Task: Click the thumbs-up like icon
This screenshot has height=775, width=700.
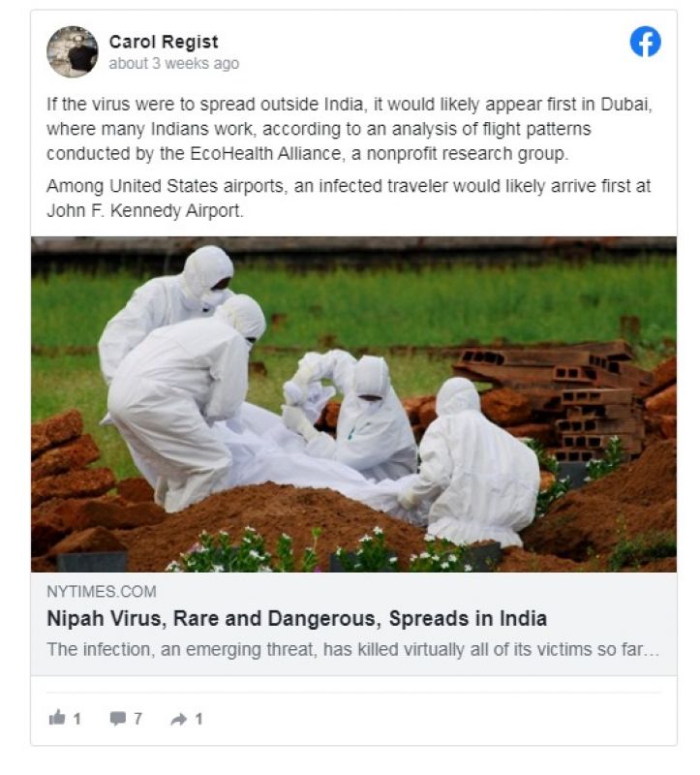Action: [x=57, y=718]
